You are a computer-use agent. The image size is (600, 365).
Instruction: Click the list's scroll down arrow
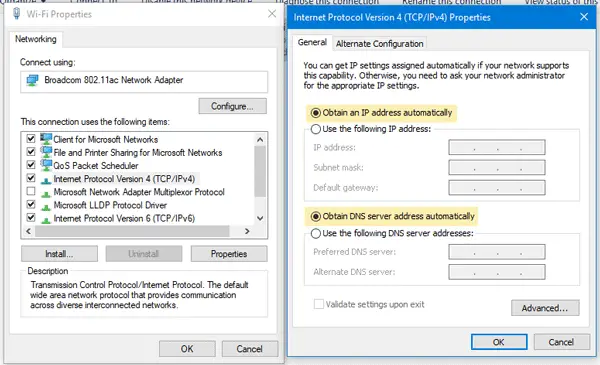[x=260, y=218]
